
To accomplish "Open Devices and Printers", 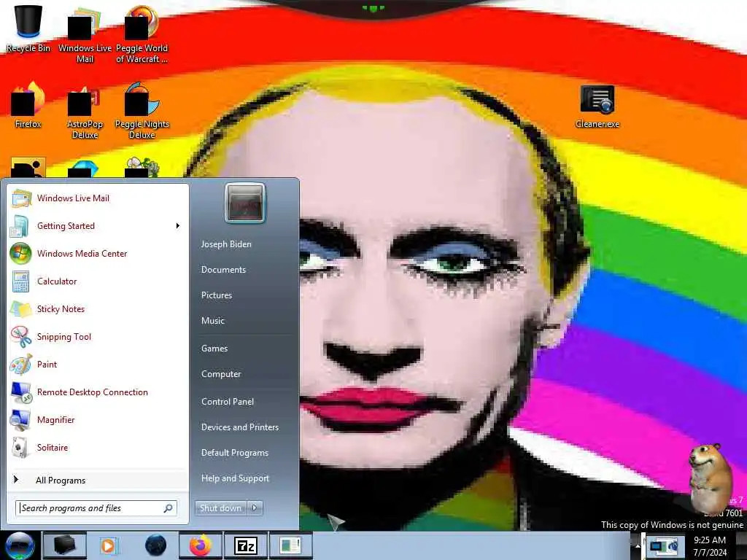I will (x=240, y=427).
